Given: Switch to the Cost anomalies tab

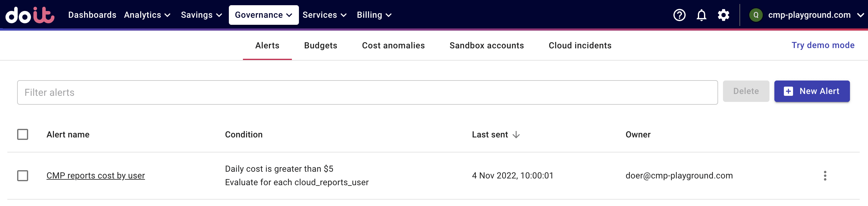Looking at the screenshot, I should click(x=393, y=46).
